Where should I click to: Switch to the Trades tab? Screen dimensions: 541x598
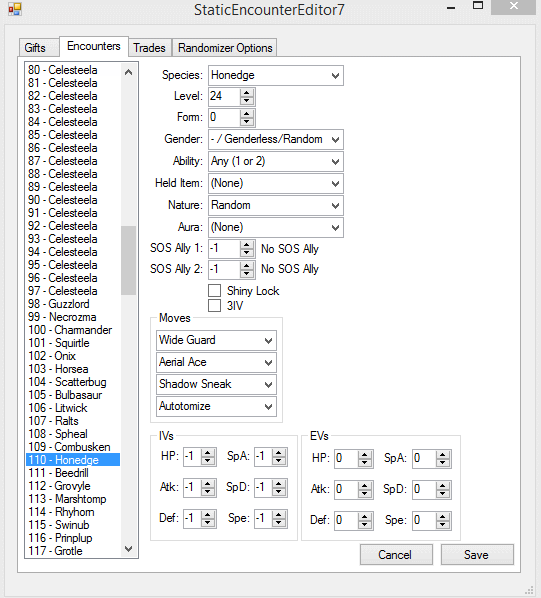pos(149,48)
